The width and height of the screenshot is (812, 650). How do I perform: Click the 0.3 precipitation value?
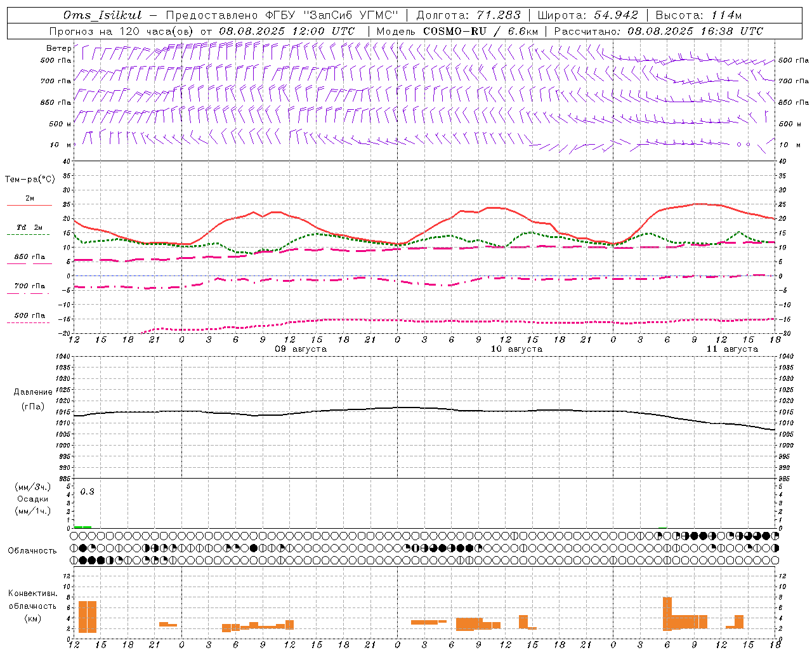pyautogui.click(x=87, y=491)
